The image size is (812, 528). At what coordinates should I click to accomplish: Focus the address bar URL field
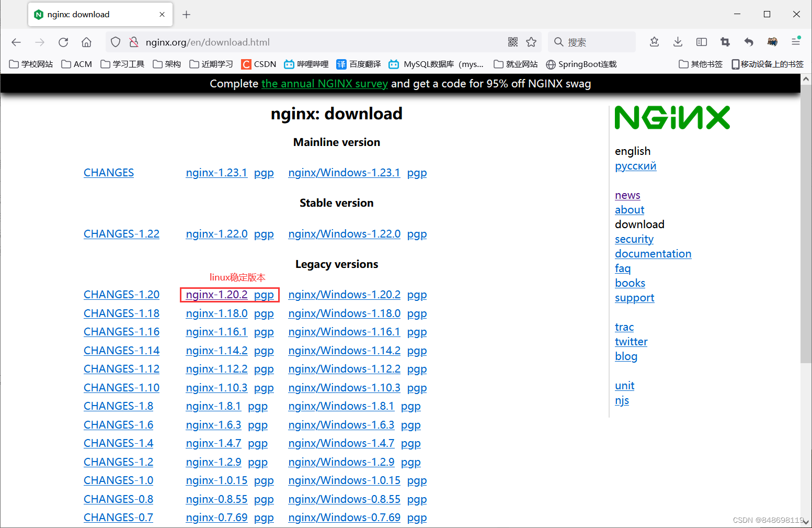point(324,42)
